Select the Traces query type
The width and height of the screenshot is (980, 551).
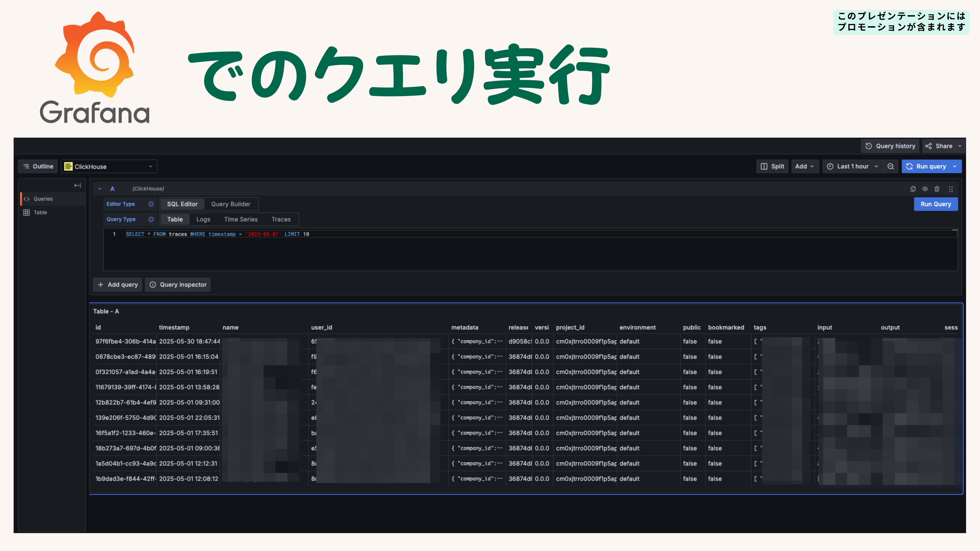pos(281,219)
